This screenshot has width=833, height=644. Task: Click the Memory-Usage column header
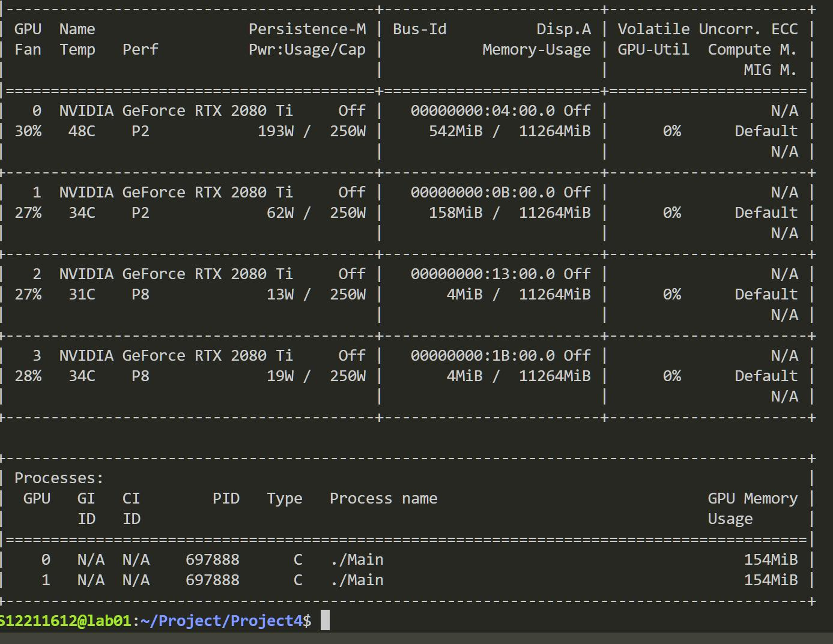coord(537,50)
